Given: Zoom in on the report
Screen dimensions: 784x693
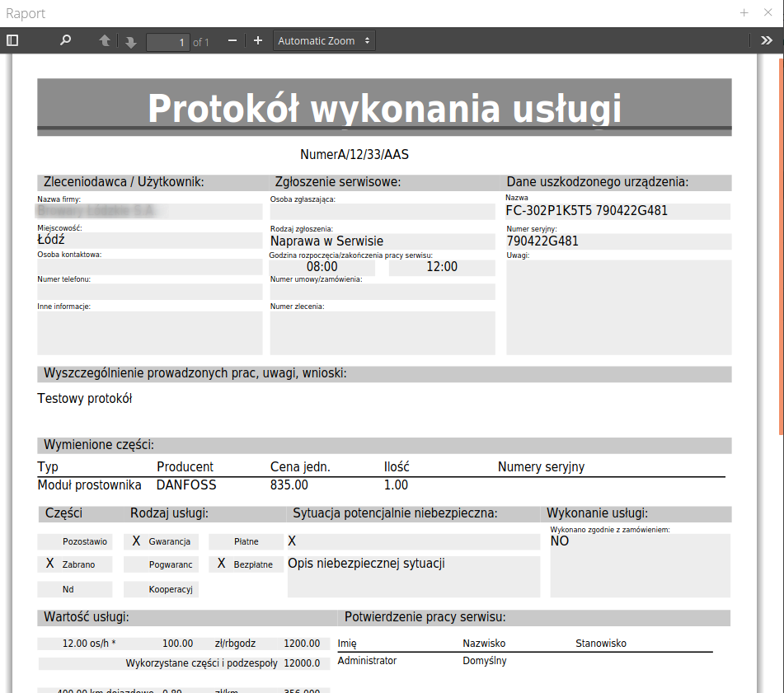Looking at the screenshot, I should (258, 40).
